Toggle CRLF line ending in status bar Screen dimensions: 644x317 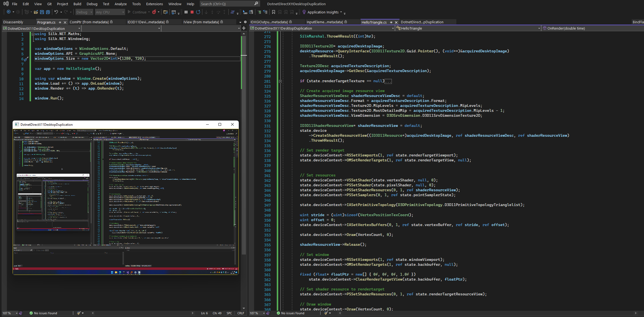(241, 313)
